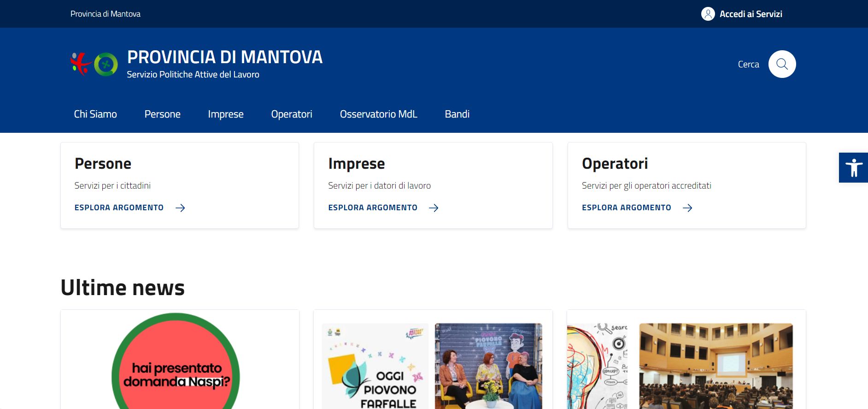Click Servizi per gli operatori accreditati text
Image resolution: width=868 pixels, height=409 pixels.
pos(646,185)
